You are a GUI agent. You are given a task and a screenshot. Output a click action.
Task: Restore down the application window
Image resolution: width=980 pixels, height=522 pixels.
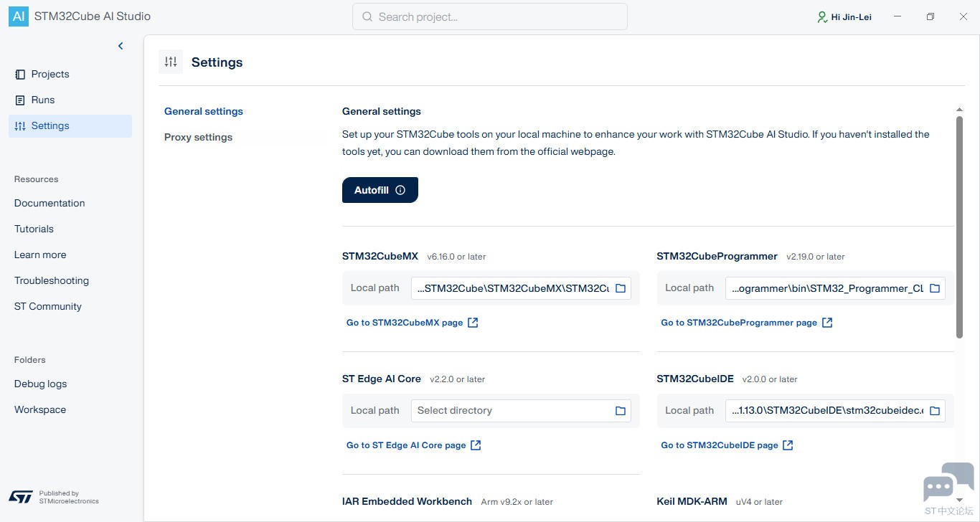pyautogui.click(x=930, y=16)
